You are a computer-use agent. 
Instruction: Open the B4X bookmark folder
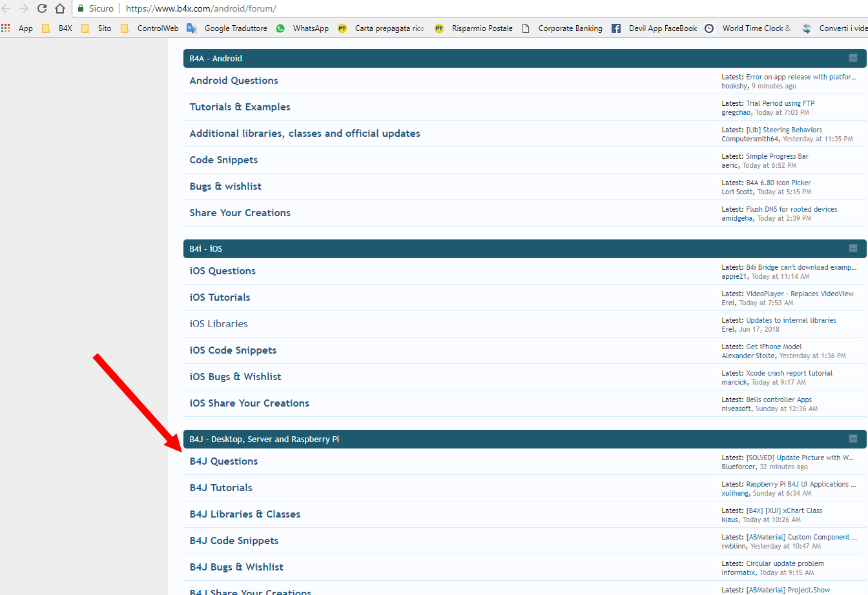pyautogui.click(x=57, y=28)
